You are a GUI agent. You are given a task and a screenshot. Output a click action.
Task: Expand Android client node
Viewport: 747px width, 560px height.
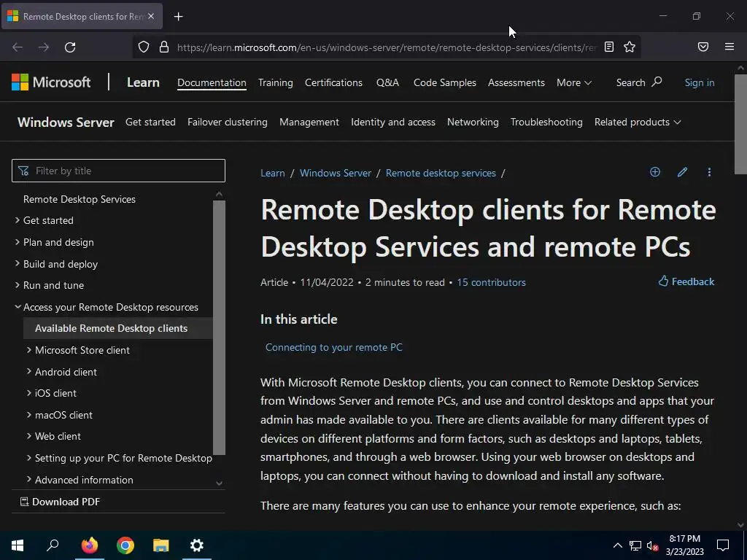(28, 371)
